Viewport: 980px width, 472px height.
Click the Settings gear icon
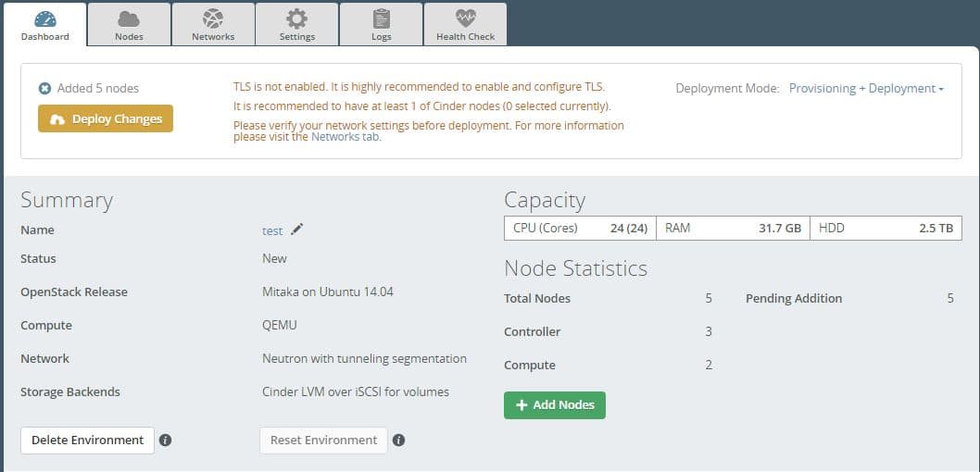[x=296, y=18]
